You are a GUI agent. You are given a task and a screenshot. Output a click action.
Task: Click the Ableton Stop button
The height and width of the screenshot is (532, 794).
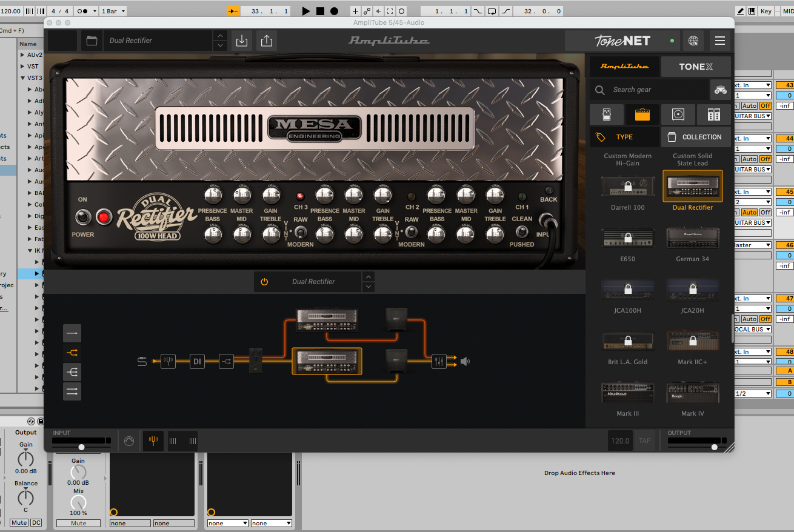pos(320,11)
